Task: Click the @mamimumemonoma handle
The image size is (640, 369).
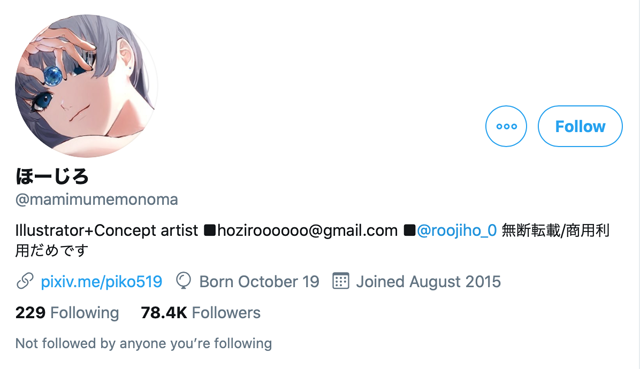Action: click(x=97, y=200)
